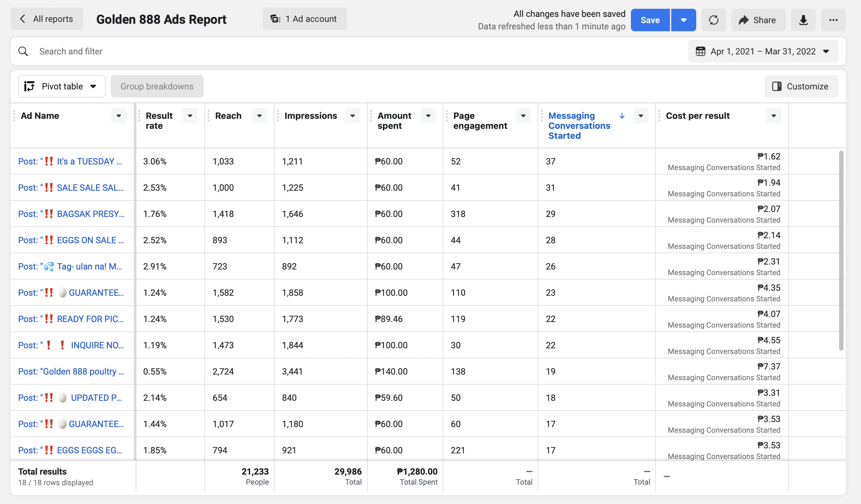This screenshot has width=861, height=504.
Task: Click the descending sort arrow on Messaging Conversations
Action: (622, 116)
